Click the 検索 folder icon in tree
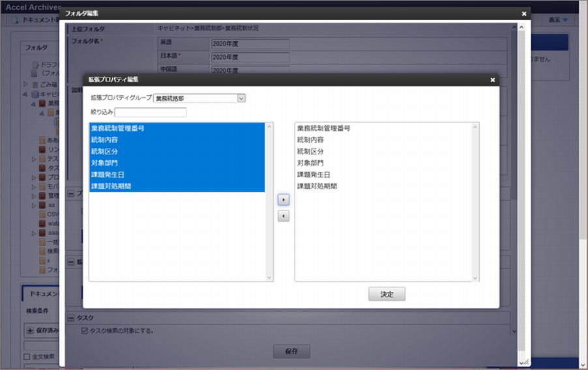The image size is (588, 370). point(43,251)
